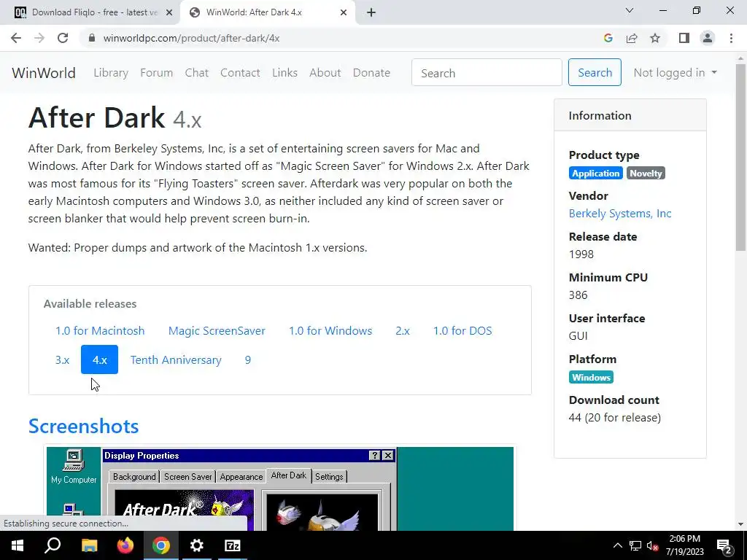Open the tab search chevron
747x560 pixels.
click(x=630, y=10)
